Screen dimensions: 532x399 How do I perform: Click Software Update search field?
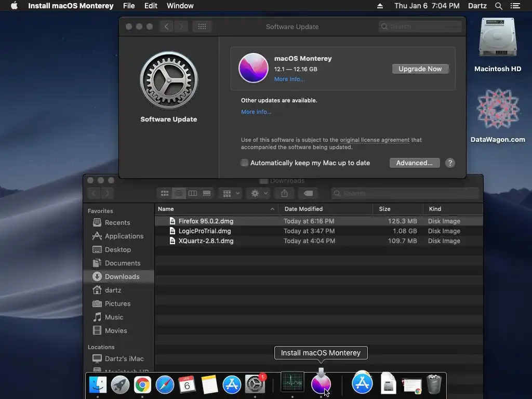tap(420, 26)
